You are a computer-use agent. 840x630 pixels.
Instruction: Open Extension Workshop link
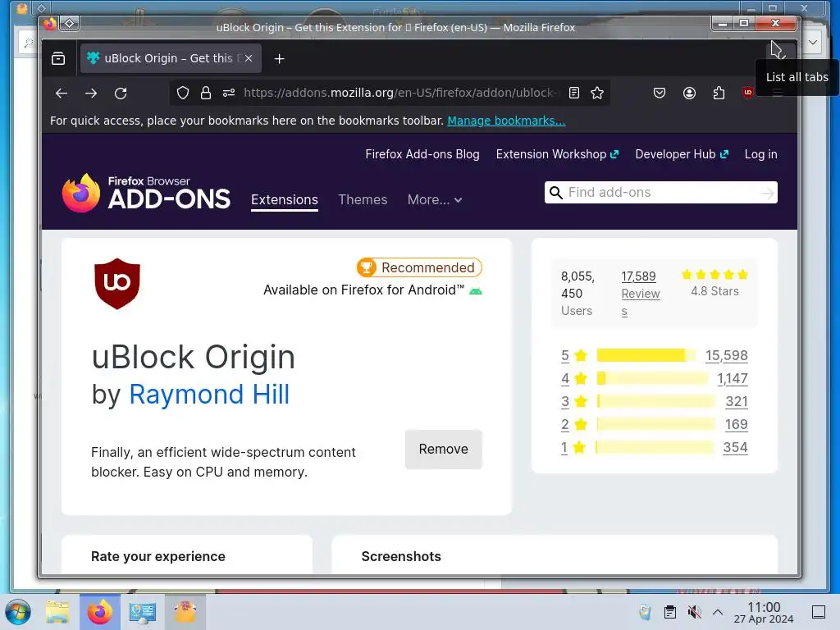click(x=557, y=154)
